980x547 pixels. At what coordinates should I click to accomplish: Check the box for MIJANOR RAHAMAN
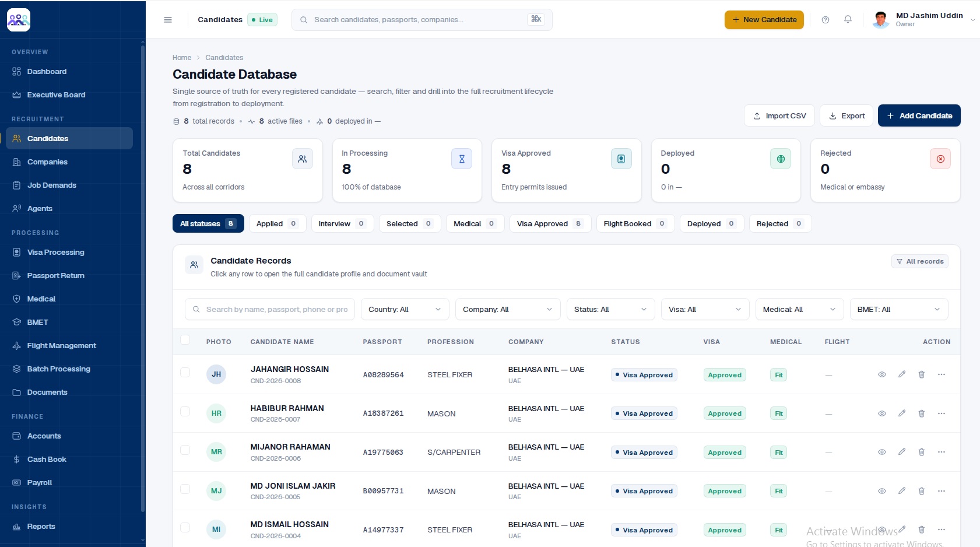tap(185, 450)
